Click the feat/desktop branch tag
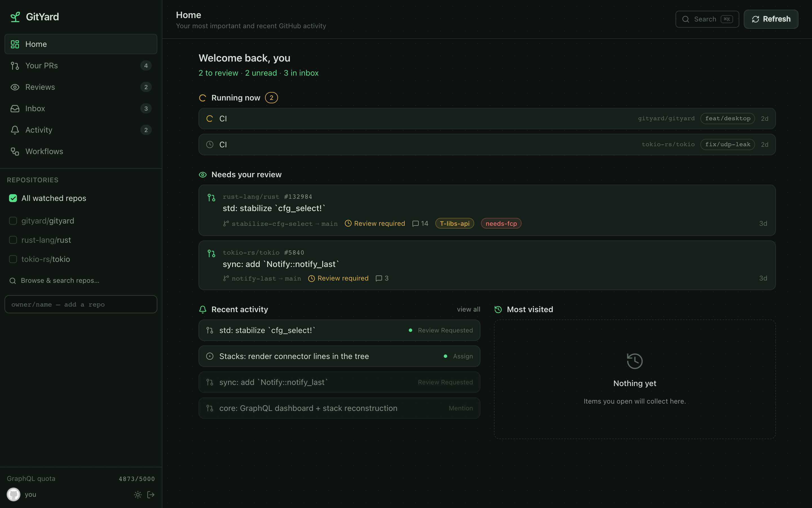 pos(727,119)
